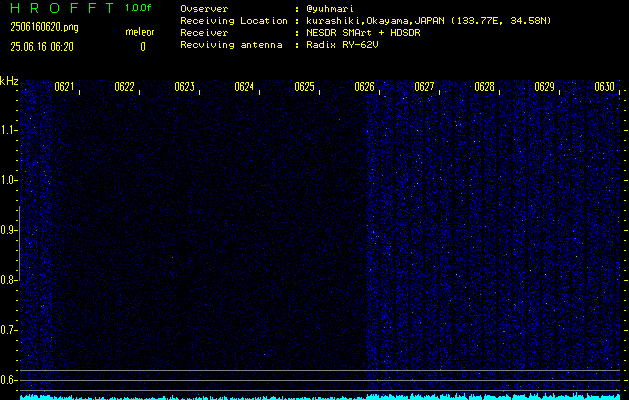The image size is (629, 400).
Task: Click the 0624 time marker
Action: click(244, 87)
